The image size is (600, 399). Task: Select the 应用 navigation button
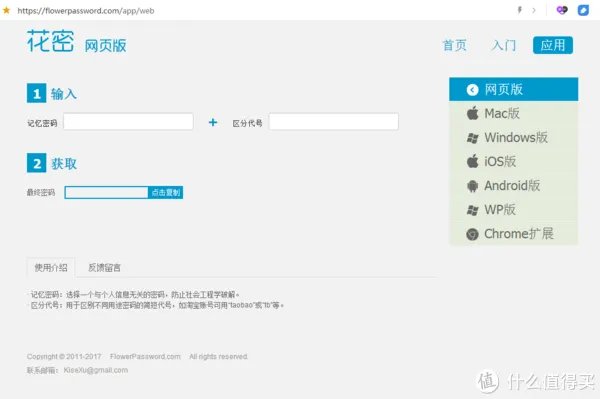click(x=553, y=45)
